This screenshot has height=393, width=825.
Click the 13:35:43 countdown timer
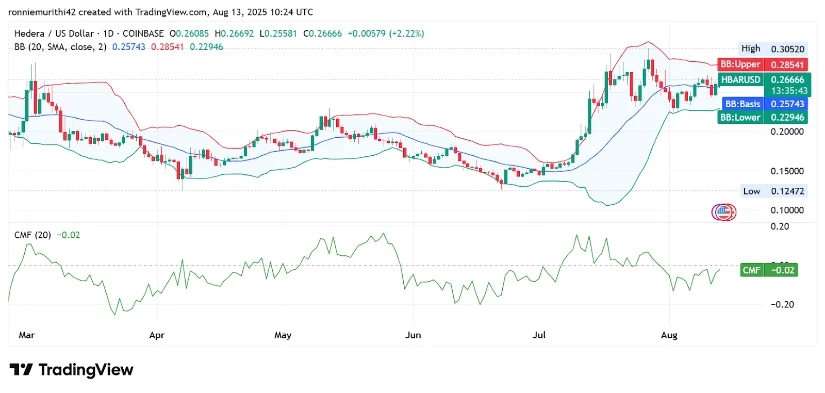(x=788, y=90)
